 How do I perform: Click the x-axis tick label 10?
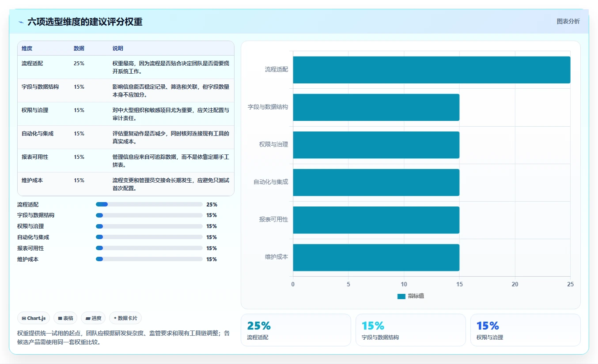(404, 285)
